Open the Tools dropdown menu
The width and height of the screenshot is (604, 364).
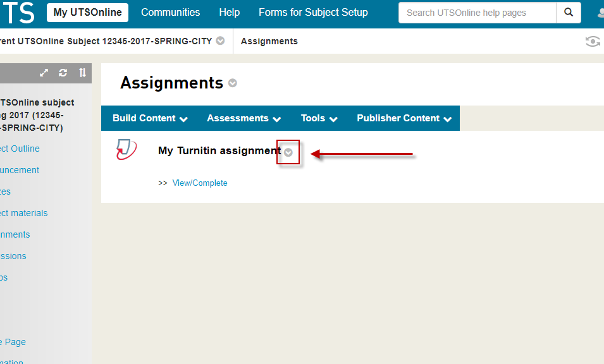(x=319, y=118)
